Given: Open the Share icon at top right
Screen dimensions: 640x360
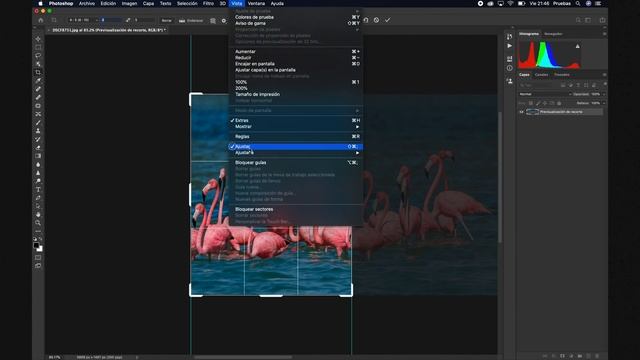Looking at the screenshot, I should [x=602, y=20].
